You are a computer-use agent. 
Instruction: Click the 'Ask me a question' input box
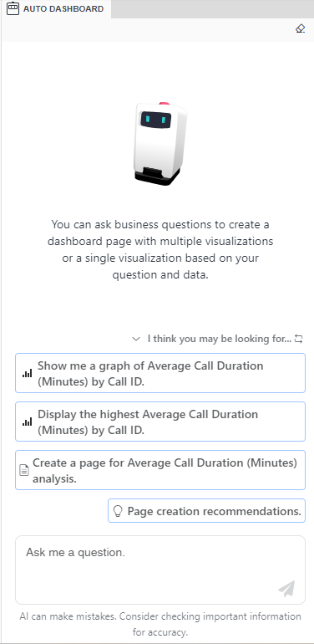160,570
